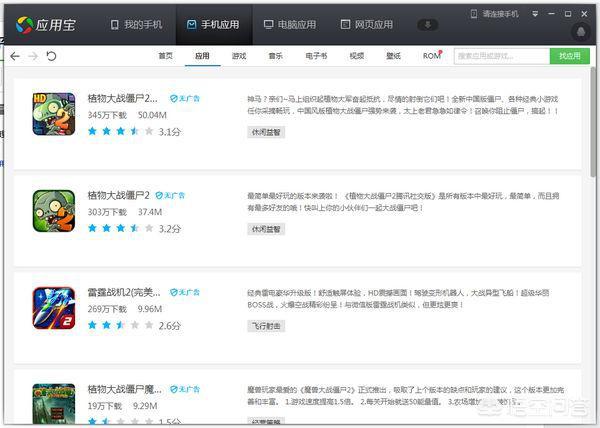Select the 视频 sub-tab
This screenshot has width=600, height=428.
coord(357,56)
